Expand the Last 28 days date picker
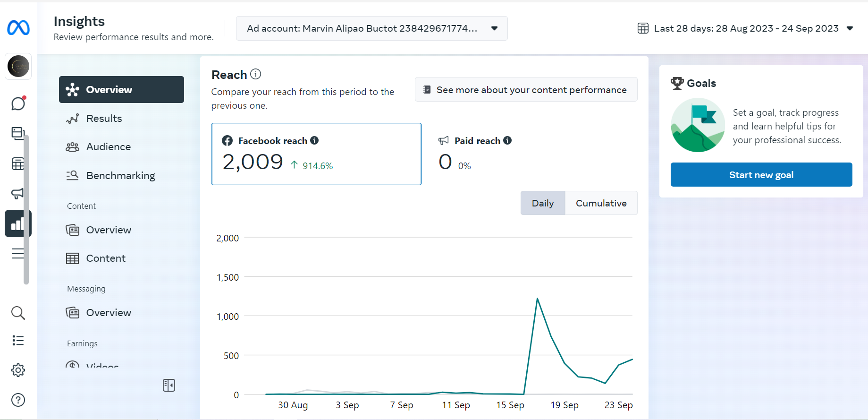Image resolution: width=868 pixels, height=420 pixels. point(746,28)
